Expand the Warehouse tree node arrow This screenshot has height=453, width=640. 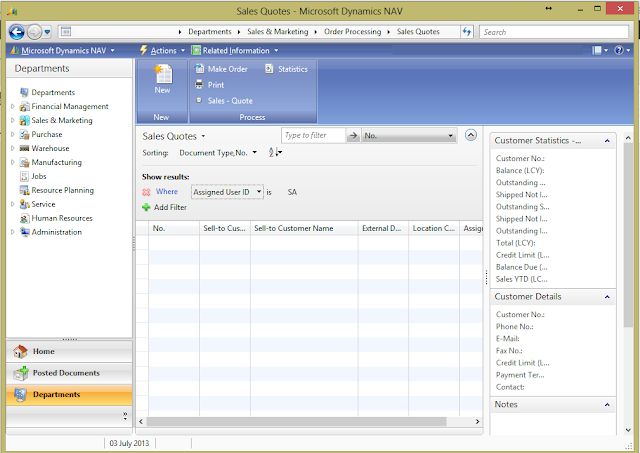tap(13, 148)
